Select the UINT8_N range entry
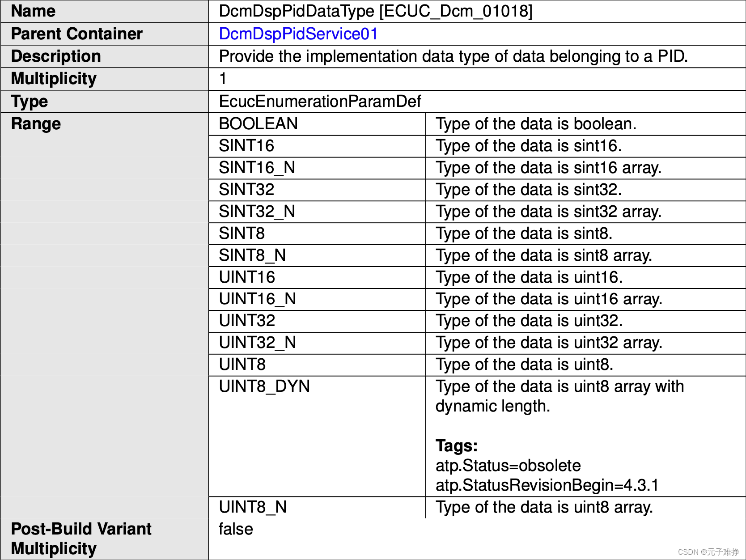The image size is (746, 560). (253, 507)
